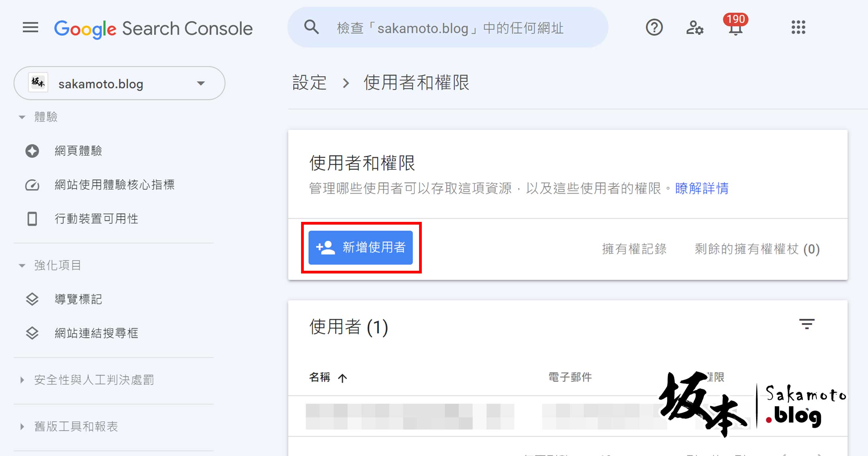This screenshot has width=868, height=456.
Task: Open the sakamoto.blog property dropdown
Action: tap(119, 83)
